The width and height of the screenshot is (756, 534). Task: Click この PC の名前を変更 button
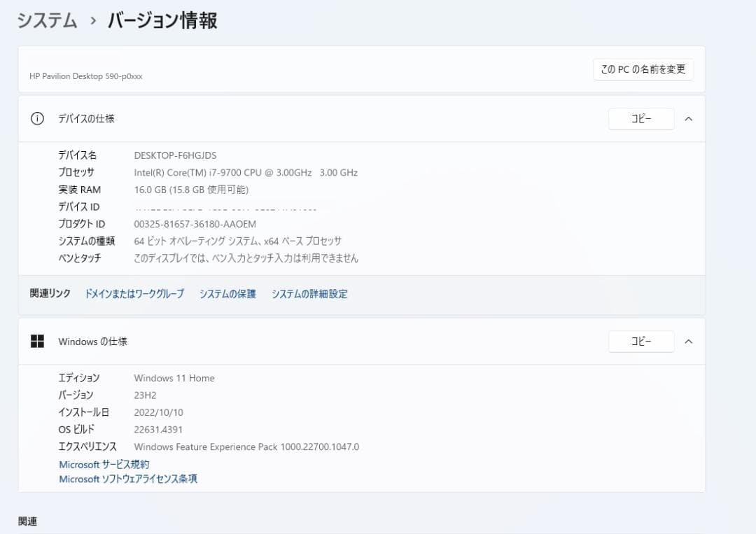[643, 69]
